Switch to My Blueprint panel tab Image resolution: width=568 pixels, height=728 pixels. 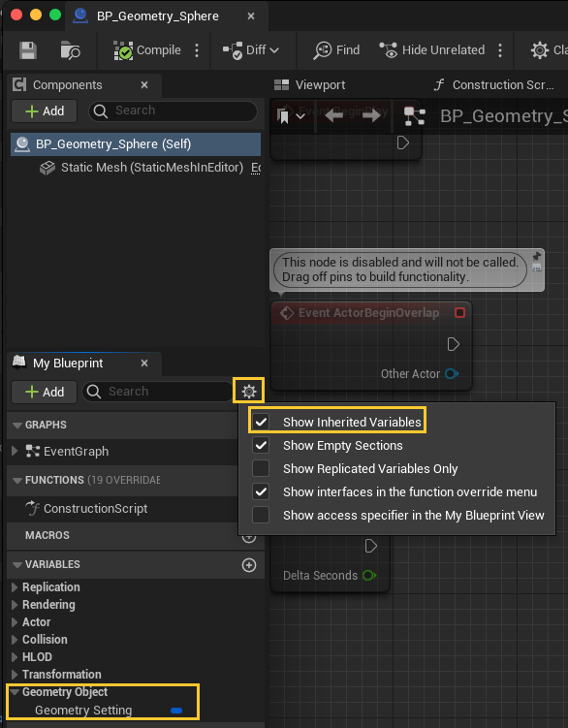point(68,364)
